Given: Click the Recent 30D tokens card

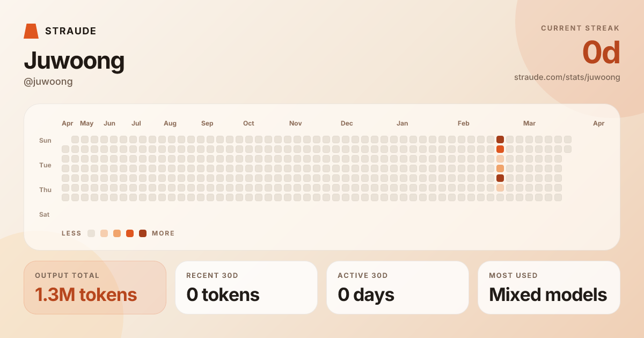Looking at the screenshot, I should pos(246,288).
